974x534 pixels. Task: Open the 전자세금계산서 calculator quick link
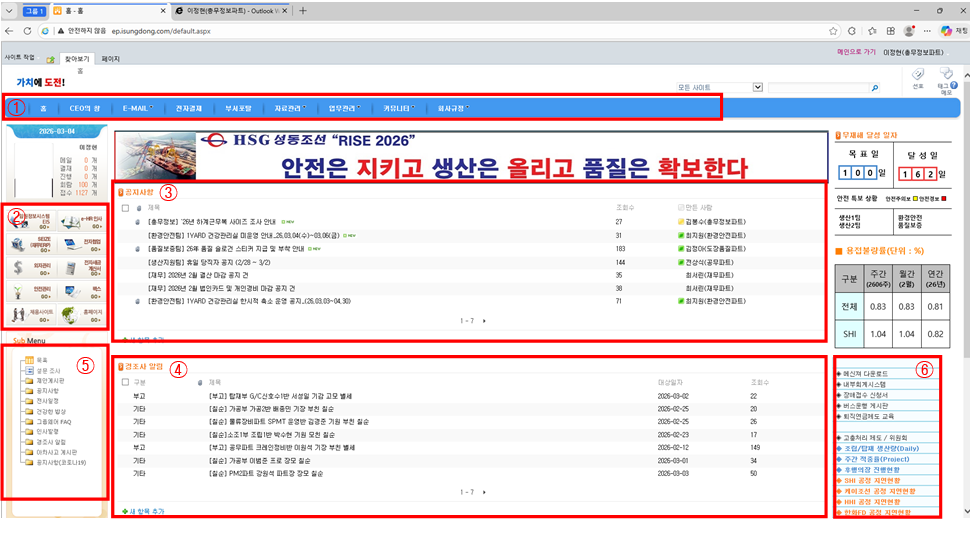tap(81, 268)
